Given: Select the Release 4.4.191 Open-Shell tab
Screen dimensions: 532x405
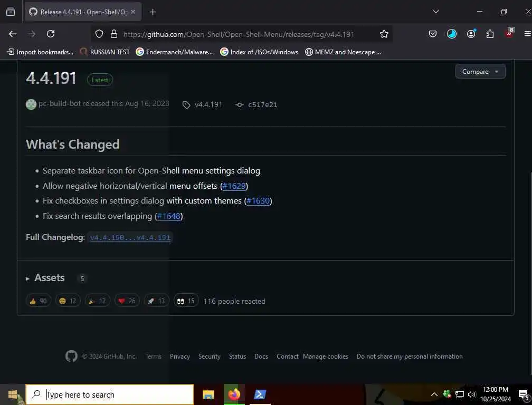Looking at the screenshot, I should pos(83,12).
